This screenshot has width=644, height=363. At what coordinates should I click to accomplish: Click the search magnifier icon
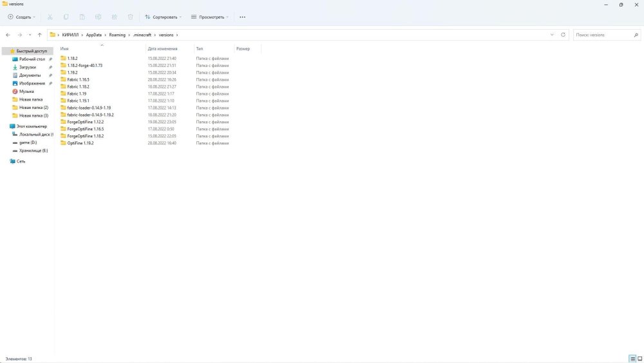[x=636, y=35]
